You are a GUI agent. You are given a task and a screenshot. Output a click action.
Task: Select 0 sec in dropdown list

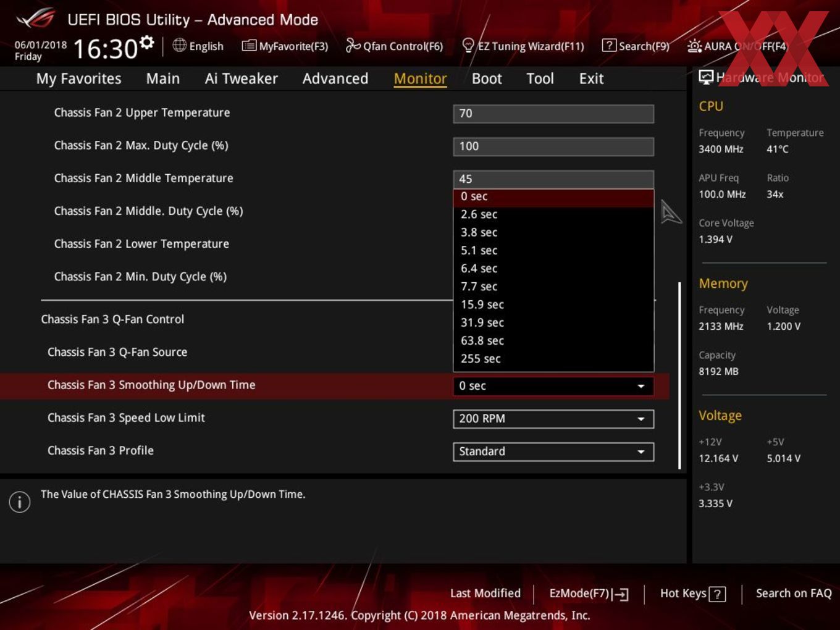point(553,196)
